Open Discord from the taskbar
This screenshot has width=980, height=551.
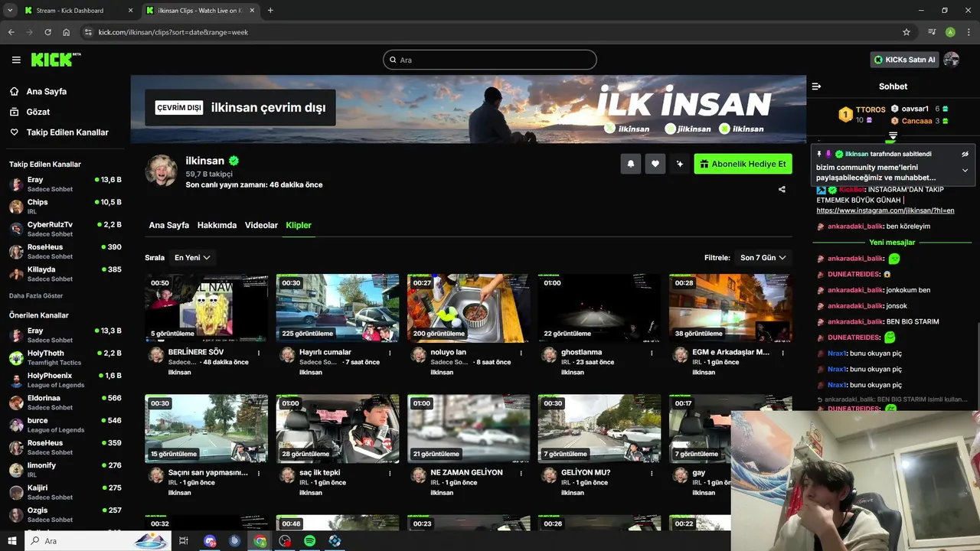point(210,541)
